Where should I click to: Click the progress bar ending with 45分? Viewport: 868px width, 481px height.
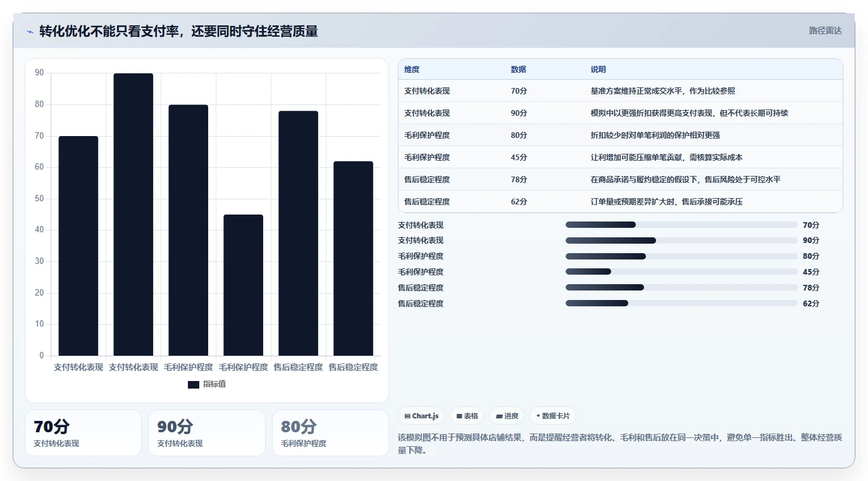(681, 272)
